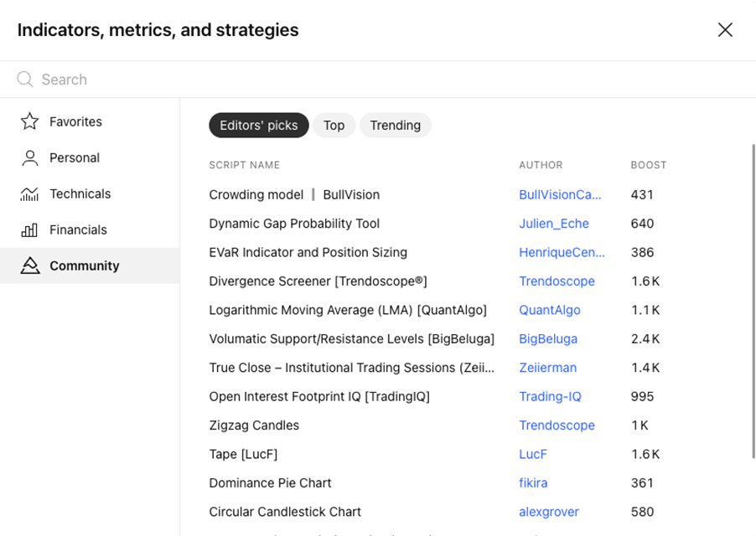Open the Financials category
Viewport: 756px width, 536px height.
[90, 229]
